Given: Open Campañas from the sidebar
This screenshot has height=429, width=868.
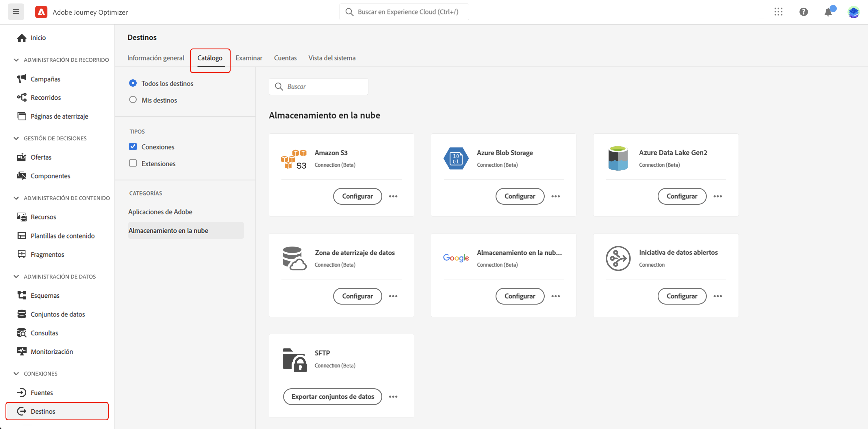Looking at the screenshot, I should (45, 79).
